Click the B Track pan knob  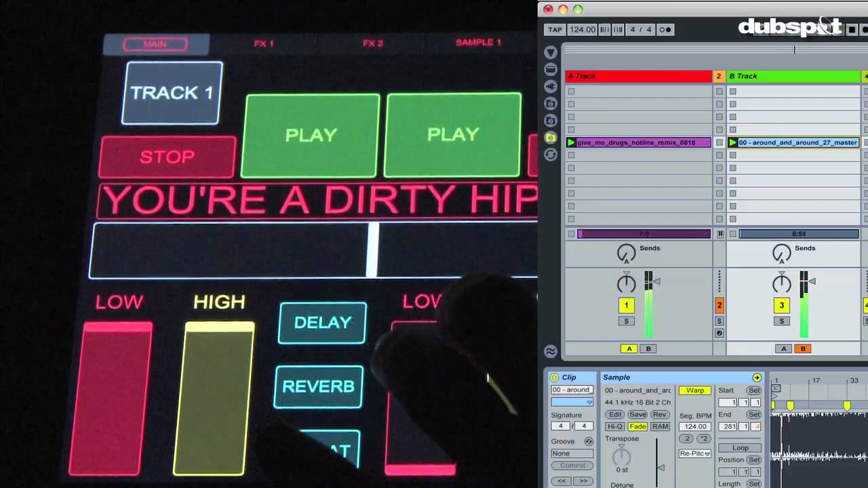pyautogui.click(x=781, y=282)
